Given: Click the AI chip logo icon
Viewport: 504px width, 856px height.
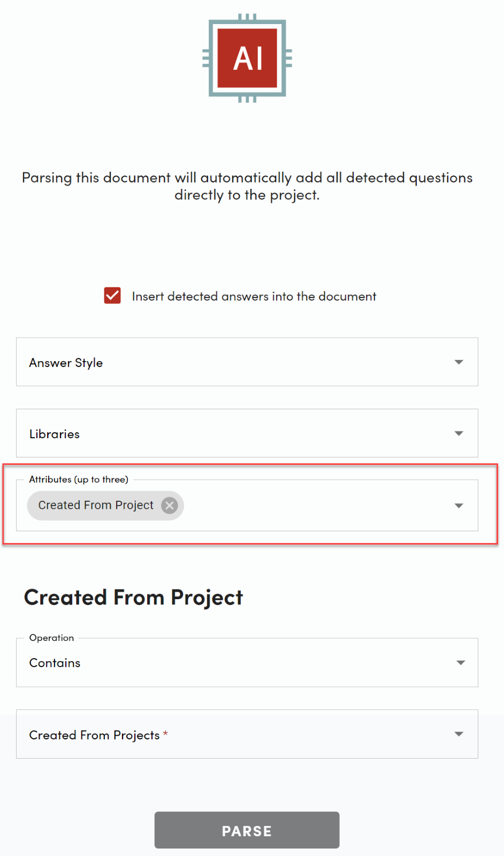Looking at the screenshot, I should tap(247, 58).
